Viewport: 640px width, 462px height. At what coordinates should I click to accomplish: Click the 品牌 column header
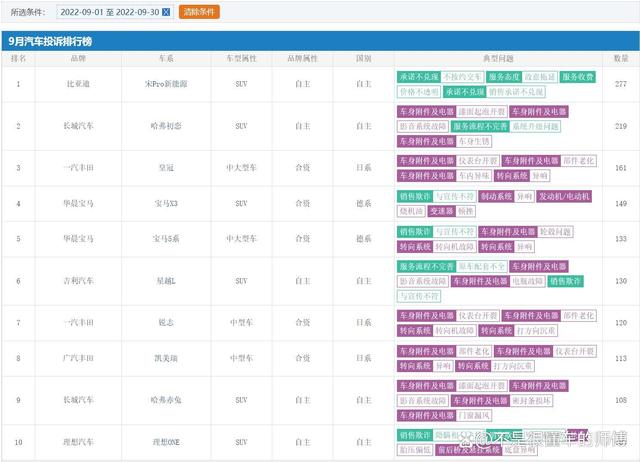78,58
